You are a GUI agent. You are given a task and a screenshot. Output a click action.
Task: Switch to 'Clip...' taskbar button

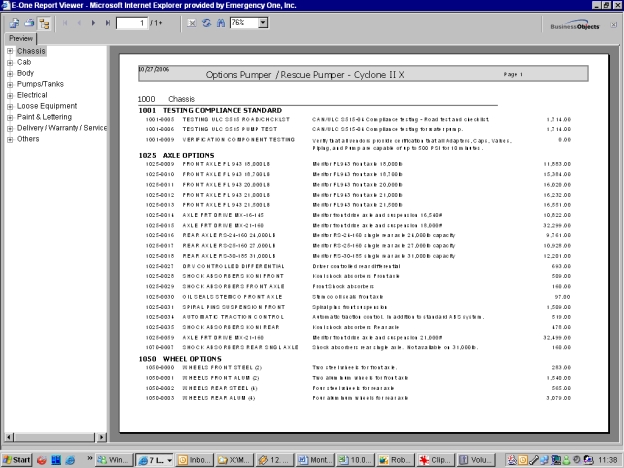point(436,460)
